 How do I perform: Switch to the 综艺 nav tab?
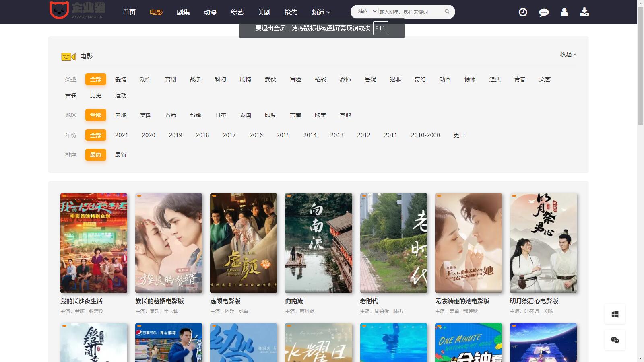[237, 12]
